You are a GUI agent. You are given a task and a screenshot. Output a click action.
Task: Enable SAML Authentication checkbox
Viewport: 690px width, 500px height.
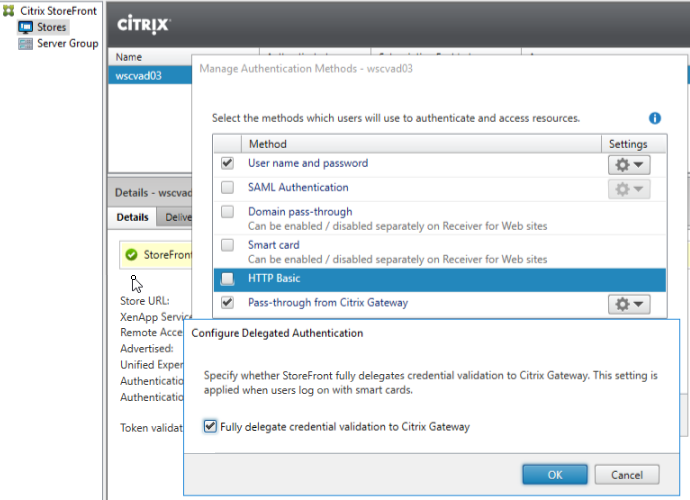tap(228, 188)
